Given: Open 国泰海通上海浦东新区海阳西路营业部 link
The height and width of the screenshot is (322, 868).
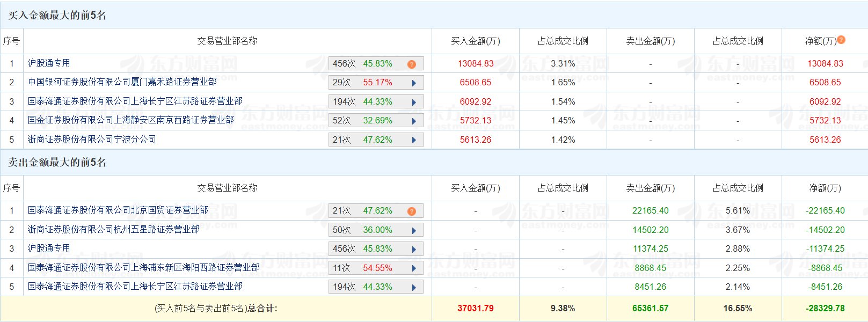Looking at the screenshot, I should click(x=144, y=267).
